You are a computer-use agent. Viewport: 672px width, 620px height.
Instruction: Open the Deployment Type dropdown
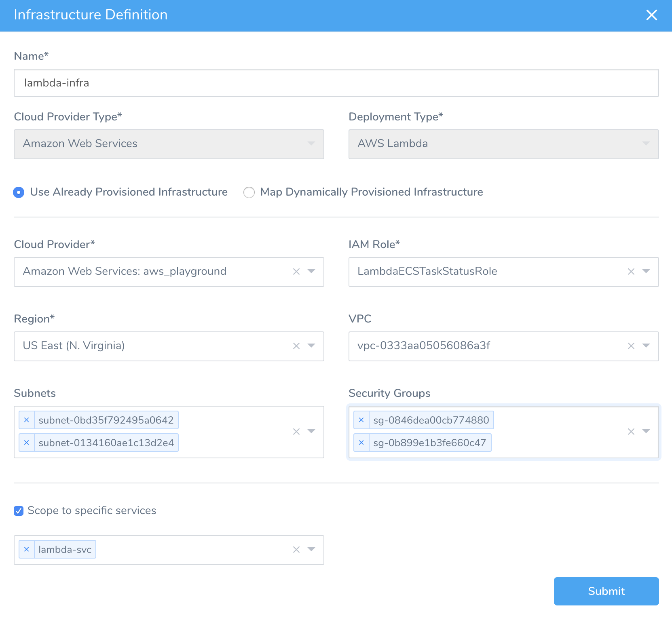point(504,144)
